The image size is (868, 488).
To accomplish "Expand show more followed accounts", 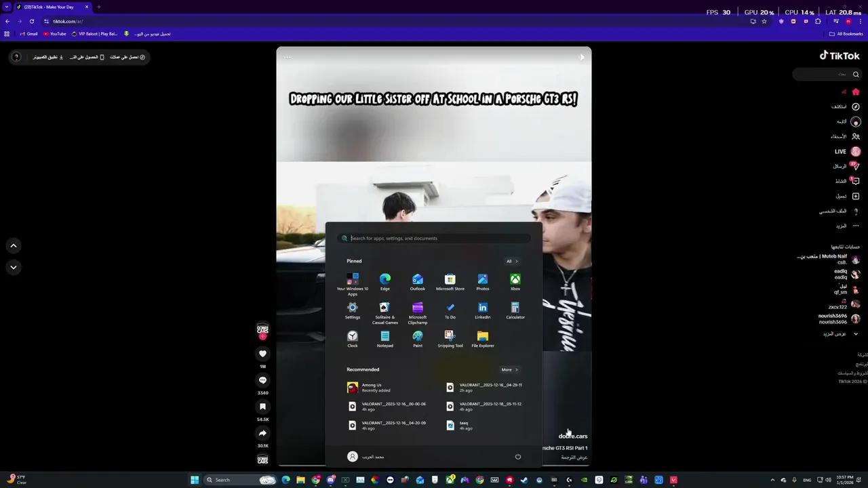I will (x=839, y=333).
